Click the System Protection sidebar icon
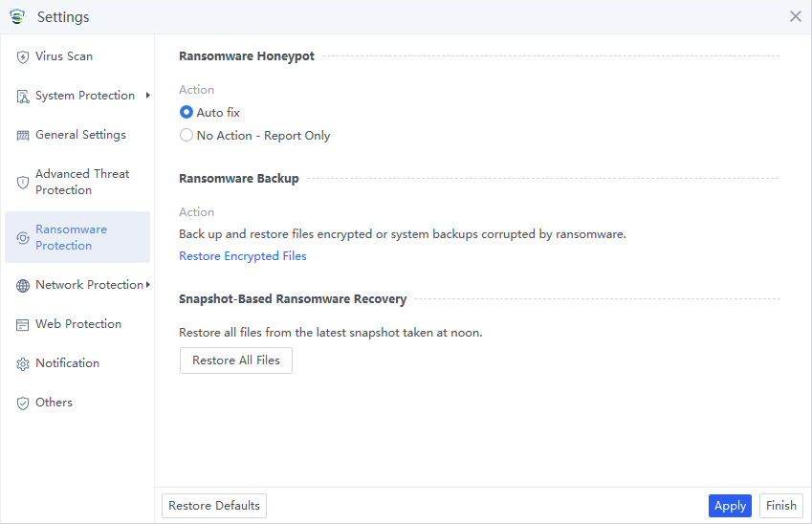 point(23,97)
